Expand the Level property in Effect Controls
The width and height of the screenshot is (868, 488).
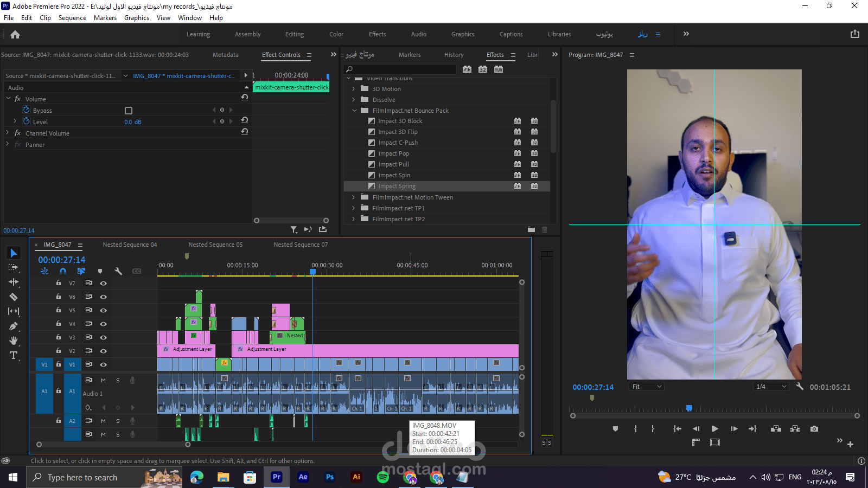pyautogui.click(x=15, y=121)
